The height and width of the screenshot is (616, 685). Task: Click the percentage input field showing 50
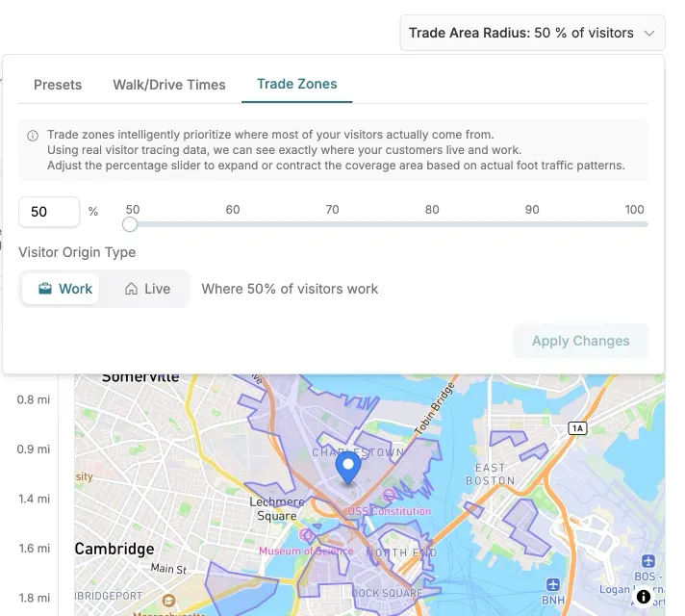[x=49, y=212]
